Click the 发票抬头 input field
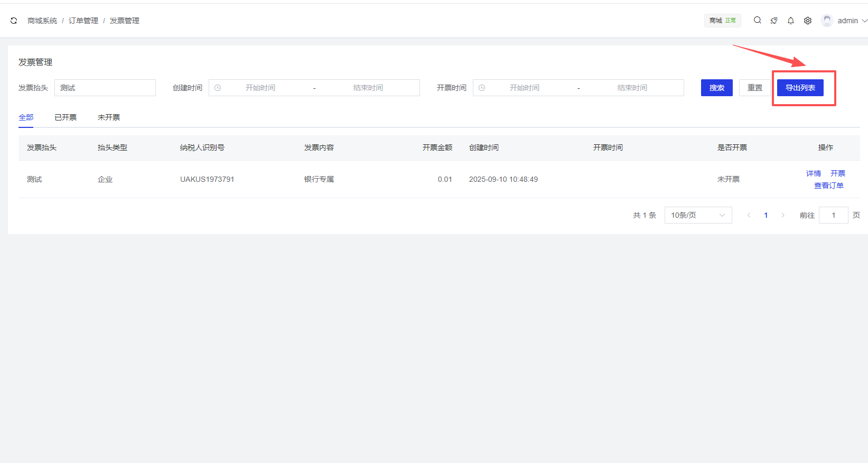The width and height of the screenshot is (868, 463). click(105, 88)
